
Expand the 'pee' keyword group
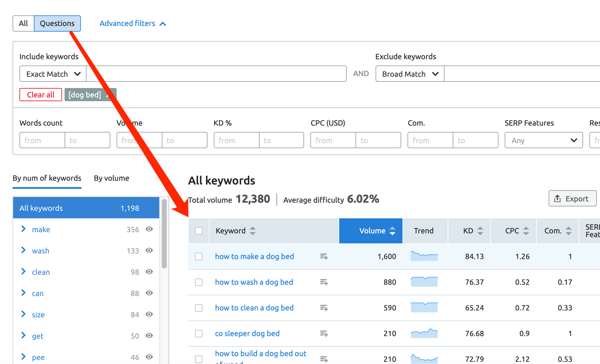point(23,357)
